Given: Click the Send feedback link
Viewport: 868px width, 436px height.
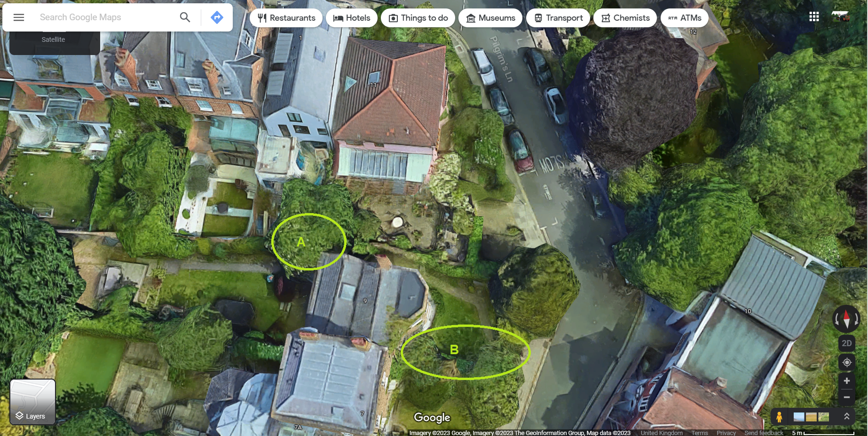Looking at the screenshot, I should 764,433.
